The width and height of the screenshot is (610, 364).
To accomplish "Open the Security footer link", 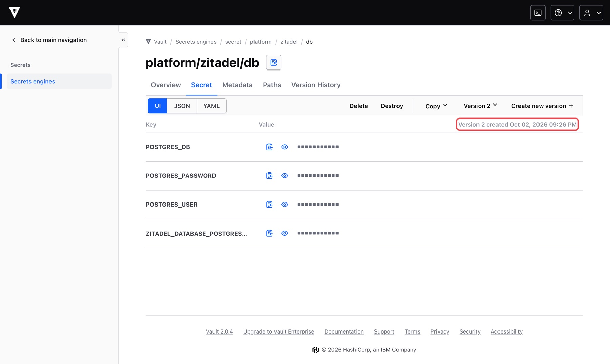I will click(470, 331).
